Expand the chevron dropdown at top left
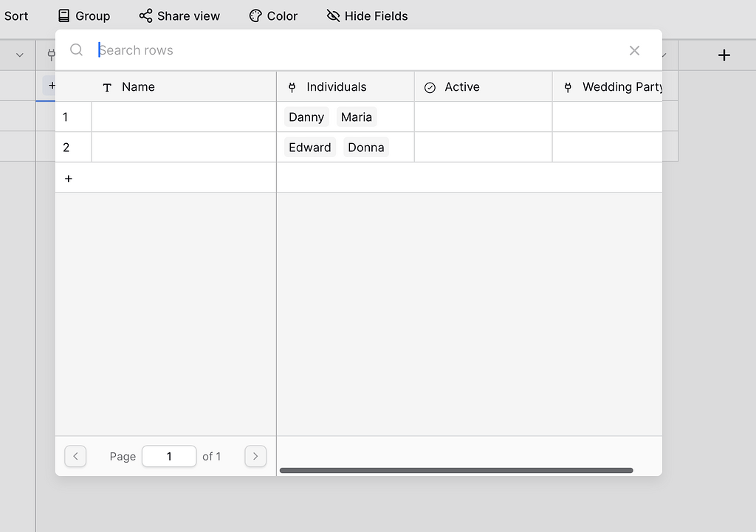This screenshot has height=532, width=756. click(x=18, y=55)
